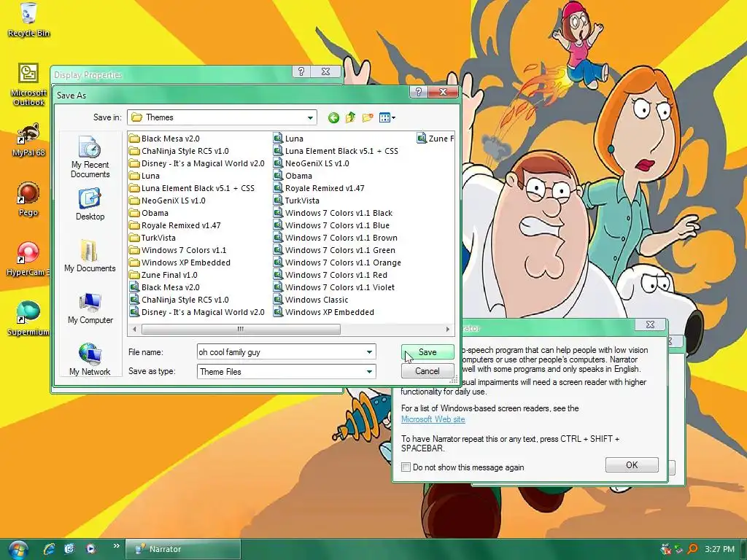Image resolution: width=747 pixels, height=560 pixels.
Task: Select the Windows XP Embedded folder
Action: pos(180,262)
